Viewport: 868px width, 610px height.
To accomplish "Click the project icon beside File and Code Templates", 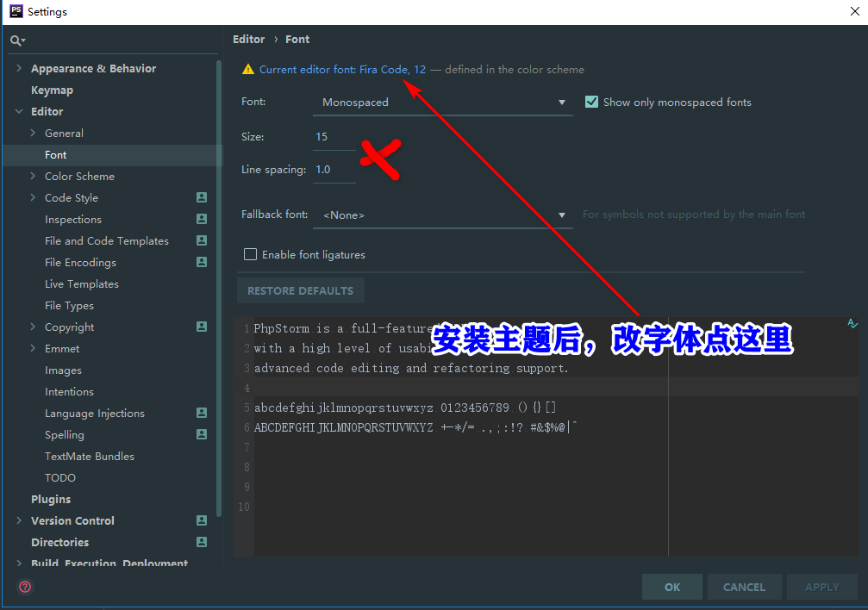I will (x=202, y=240).
